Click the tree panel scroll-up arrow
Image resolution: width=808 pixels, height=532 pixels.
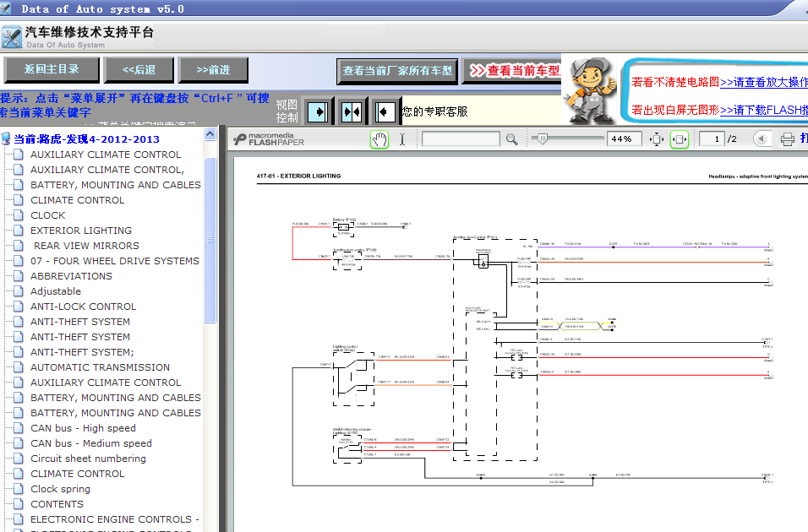click(210, 134)
